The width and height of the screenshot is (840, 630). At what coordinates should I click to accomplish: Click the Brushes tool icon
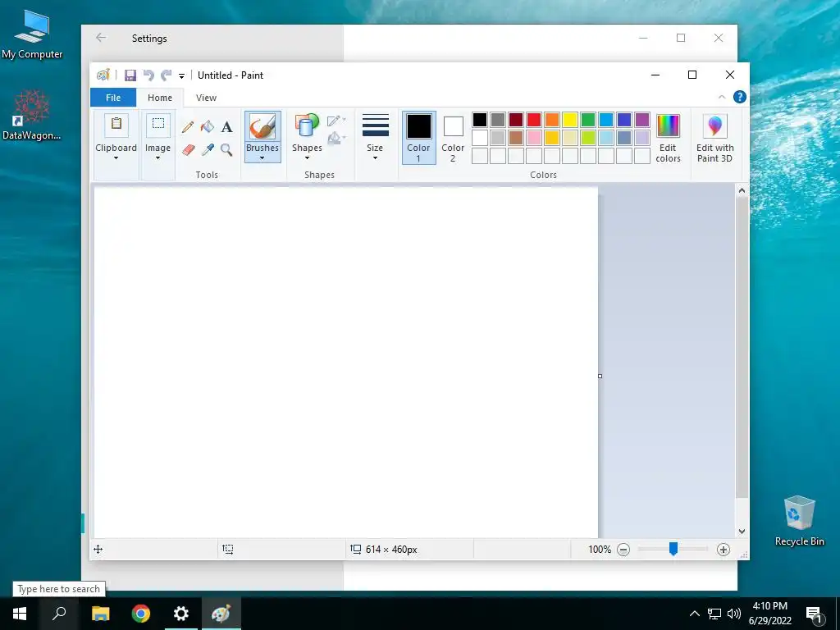point(262,127)
